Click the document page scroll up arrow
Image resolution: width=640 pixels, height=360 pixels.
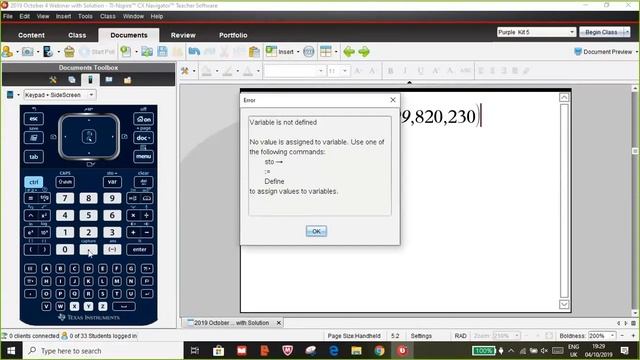pyautogui.click(x=564, y=97)
